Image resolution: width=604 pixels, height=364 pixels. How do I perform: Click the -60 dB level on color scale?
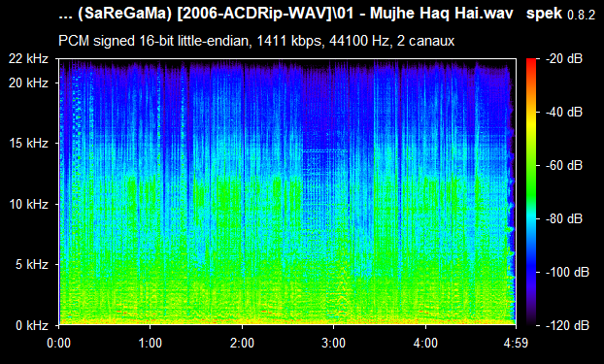click(x=564, y=166)
